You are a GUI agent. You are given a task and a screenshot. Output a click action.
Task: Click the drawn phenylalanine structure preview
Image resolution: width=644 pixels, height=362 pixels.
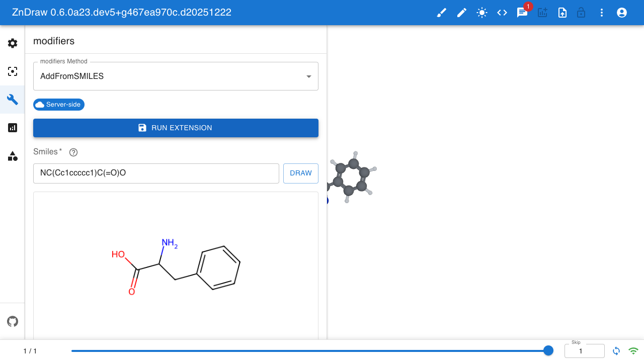pos(176,267)
